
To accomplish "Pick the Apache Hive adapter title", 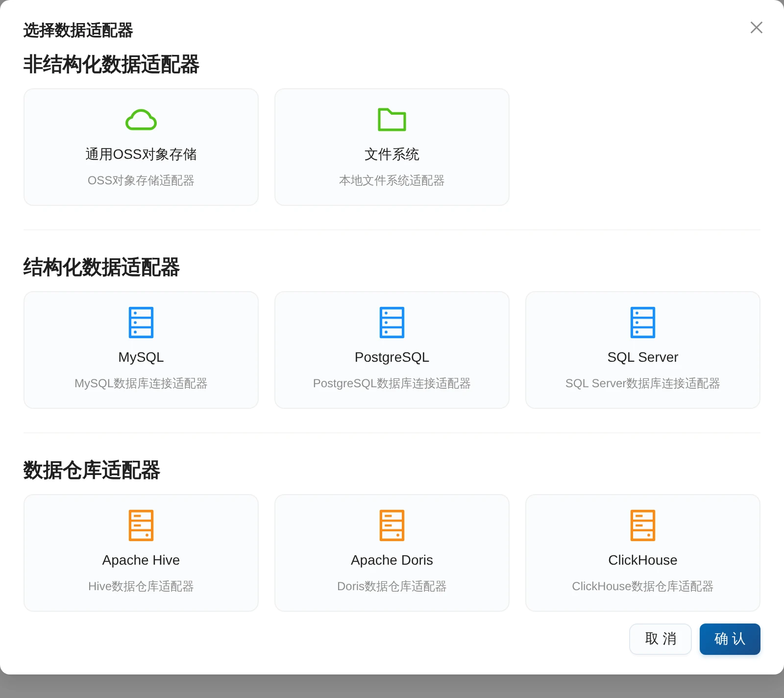I will [141, 560].
